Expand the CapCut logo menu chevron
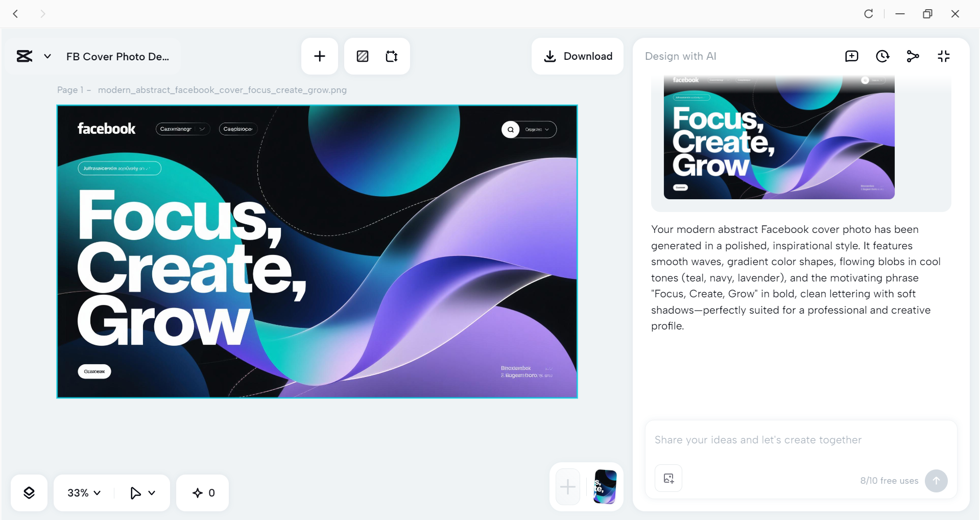This screenshot has width=980, height=520. pyautogui.click(x=47, y=56)
